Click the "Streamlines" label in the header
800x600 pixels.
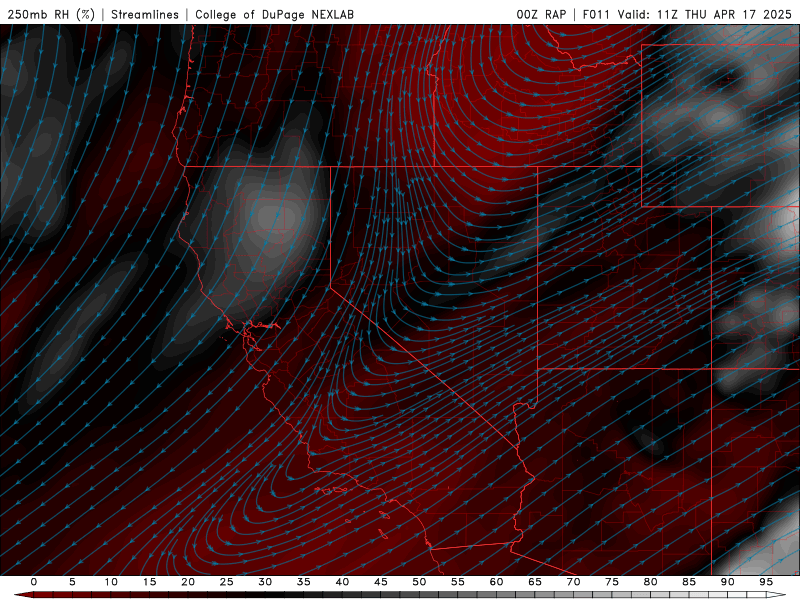click(145, 14)
